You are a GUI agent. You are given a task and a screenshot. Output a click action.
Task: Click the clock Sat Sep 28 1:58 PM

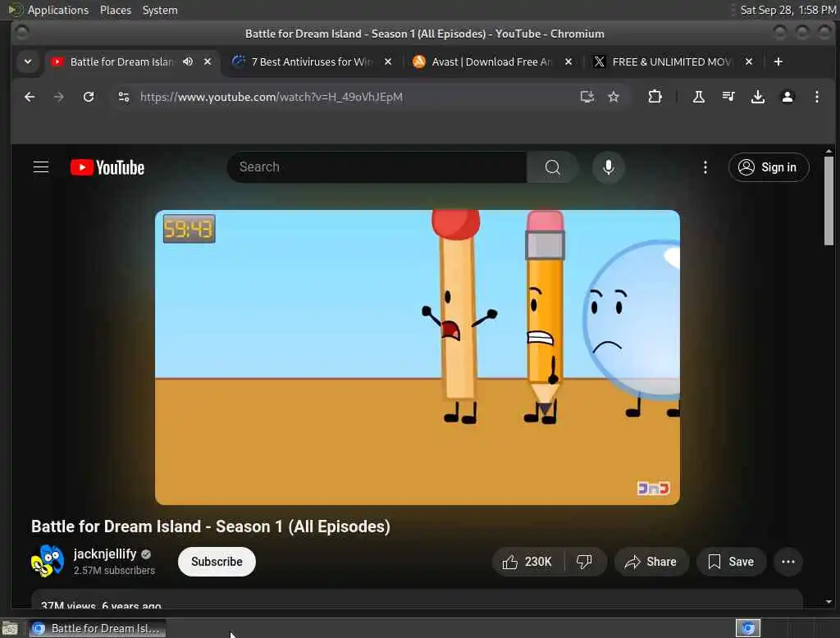pyautogui.click(x=788, y=10)
